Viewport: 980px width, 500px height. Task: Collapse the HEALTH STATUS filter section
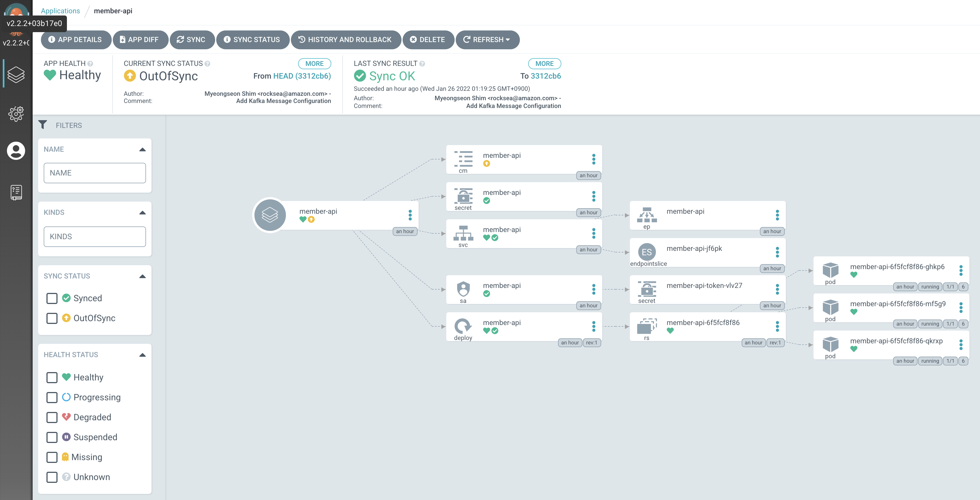(x=143, y=355)
